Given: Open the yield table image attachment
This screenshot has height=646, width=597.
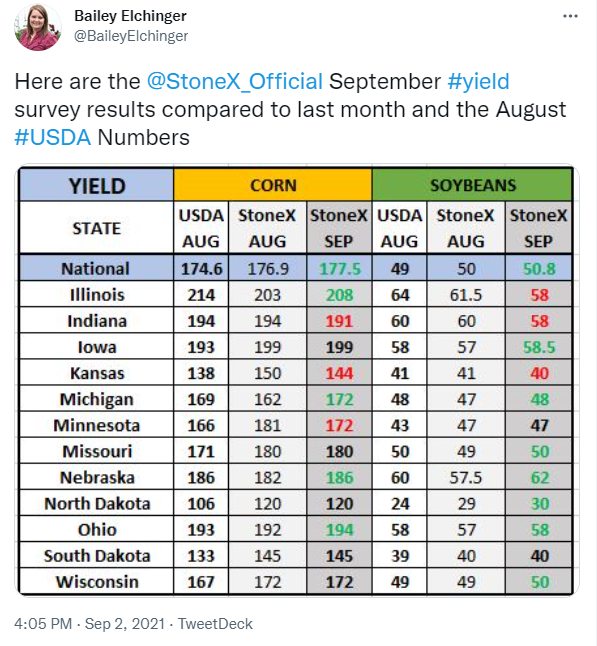Looking at the screenshot, I should [x=297, y=381].
